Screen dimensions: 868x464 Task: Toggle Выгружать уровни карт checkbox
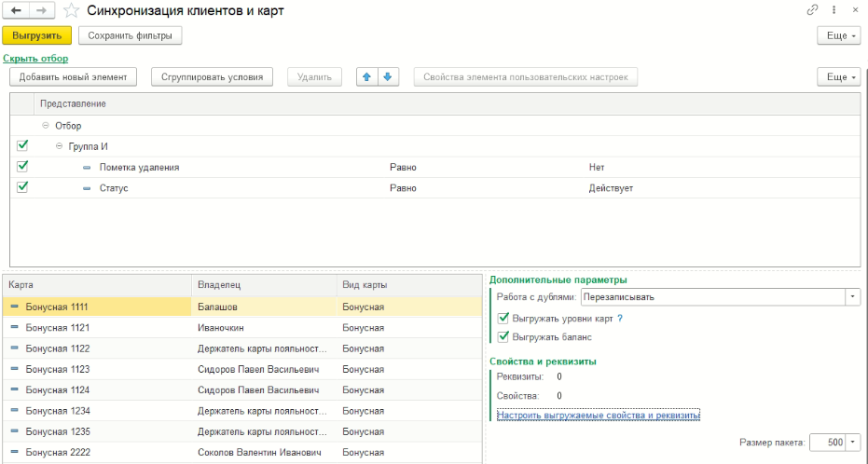coord(504,319)
